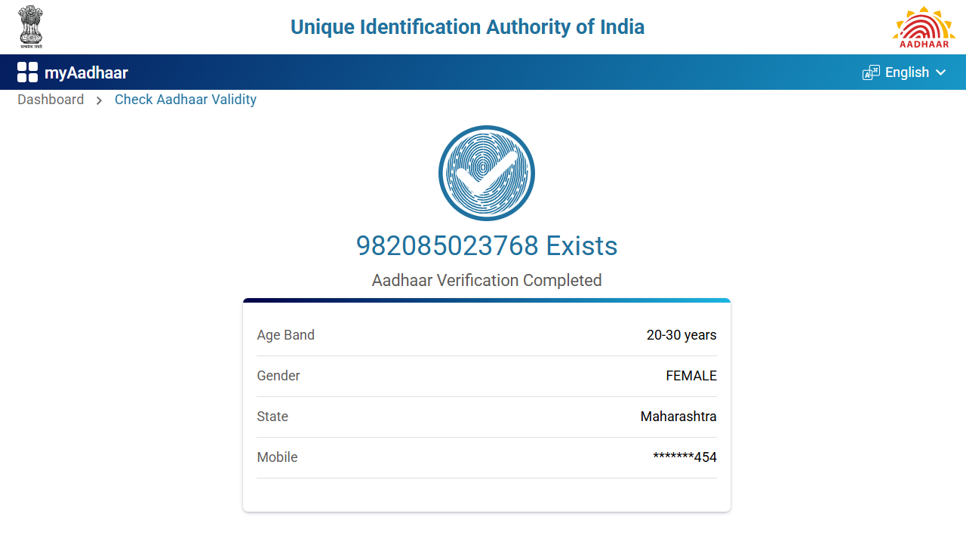The image size is (966, 560).
Task: Click the FEMALE gender value
Action: pyautogui.click(x=691, y=376)
